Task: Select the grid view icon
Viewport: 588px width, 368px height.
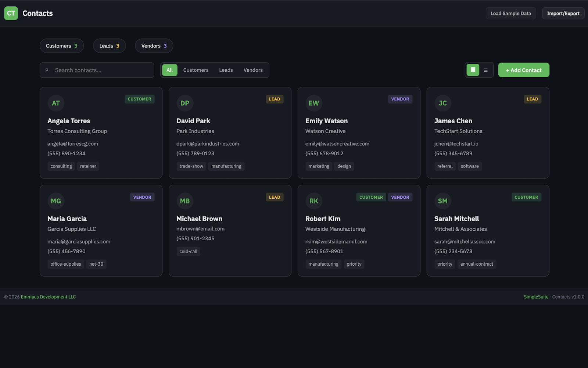Action: click(473, 70)
